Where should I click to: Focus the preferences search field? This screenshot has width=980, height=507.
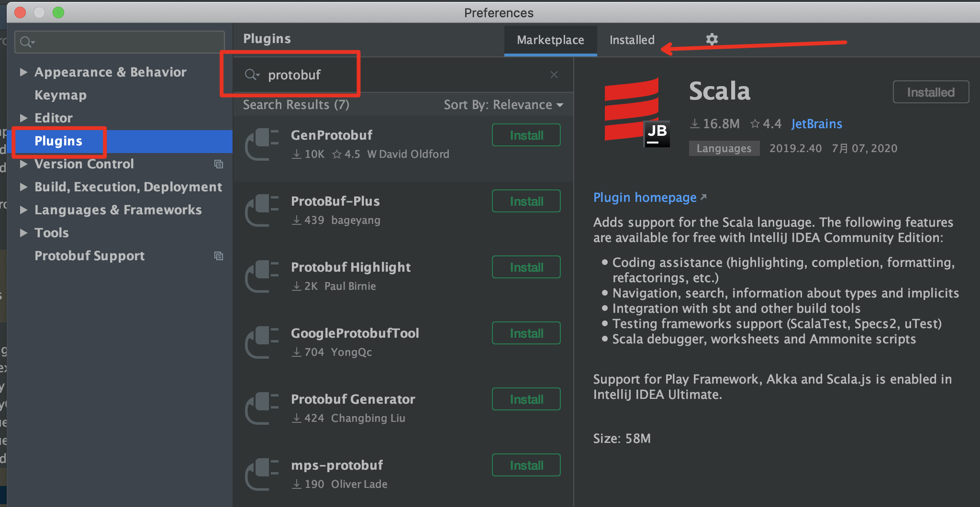tap(120, 42)
